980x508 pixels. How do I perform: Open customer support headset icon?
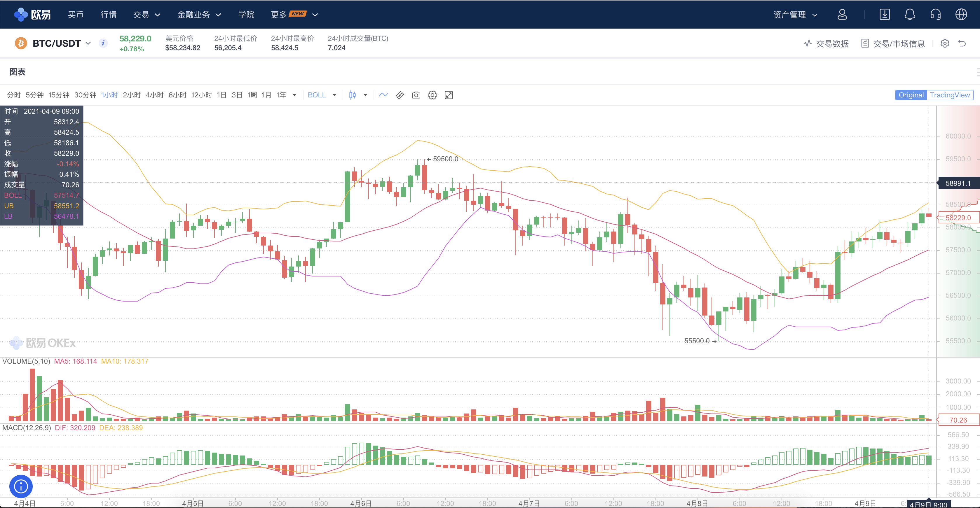[x=935, y=15]
